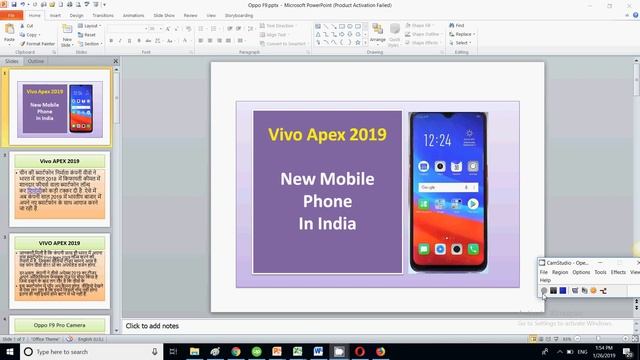The height and width of the screenshot is (360, 640).
Task: Switch to the Animations ribbon tab
Action: [133, 16]
